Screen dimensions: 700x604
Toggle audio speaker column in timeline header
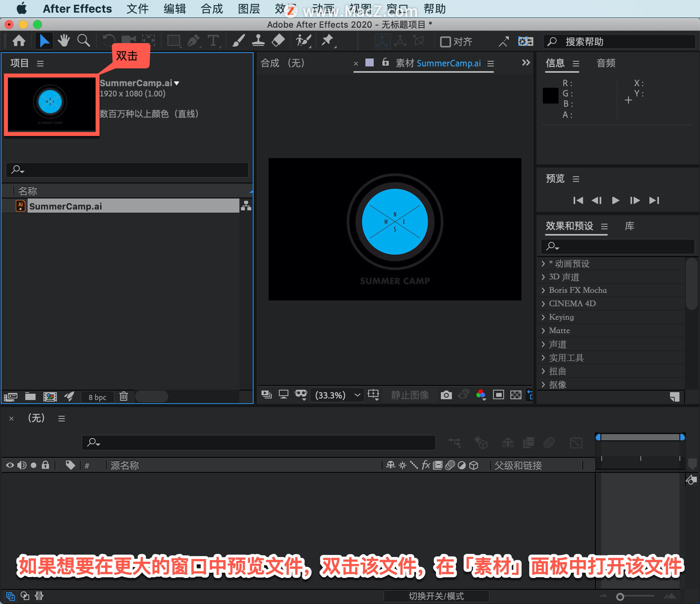pyautogui.click(x=22, y=465)
